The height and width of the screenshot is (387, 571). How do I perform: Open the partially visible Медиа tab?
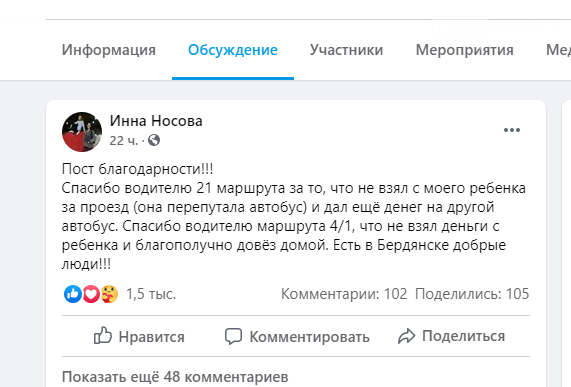click(558, 50)
